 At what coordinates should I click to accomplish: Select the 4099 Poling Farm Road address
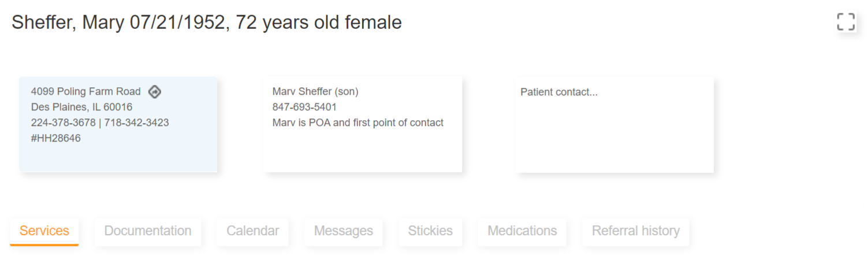(86, 91)
